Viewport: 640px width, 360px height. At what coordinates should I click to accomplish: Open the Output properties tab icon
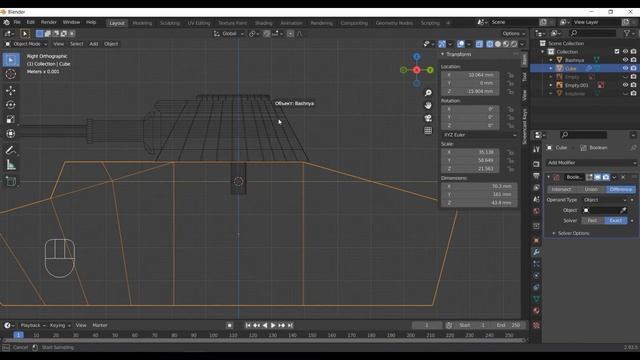click(x=536, y=176)
